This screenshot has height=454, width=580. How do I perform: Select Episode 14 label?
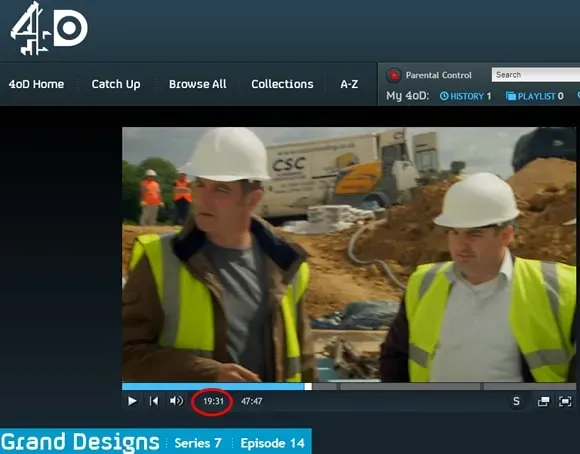[272, 443]
